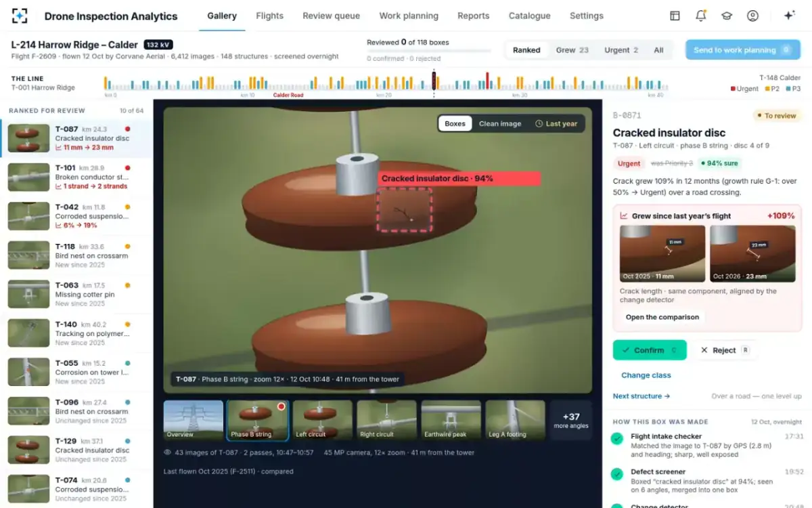812x508 pixels.
Task: Select the Left circuit thumbnail
Action: point(323,421)
